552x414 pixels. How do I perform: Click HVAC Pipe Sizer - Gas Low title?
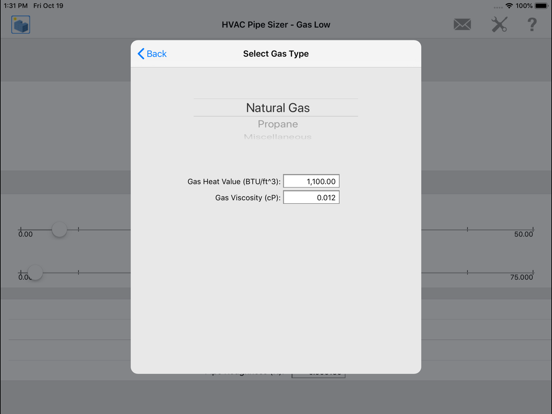coord(276,25)
